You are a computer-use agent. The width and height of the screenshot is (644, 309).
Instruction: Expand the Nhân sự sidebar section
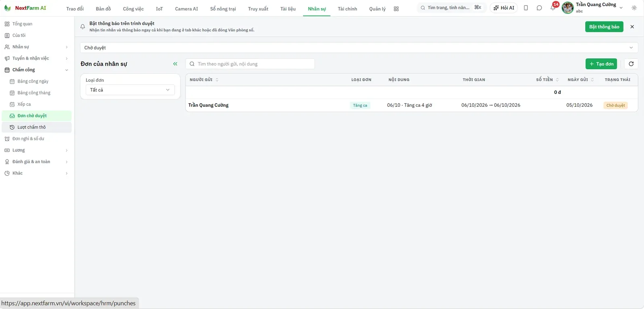pos(36,47)
